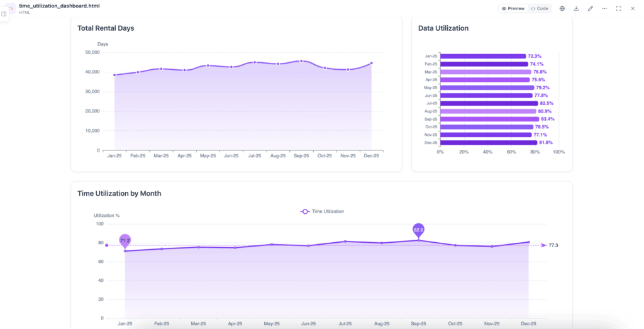Download the HTML file
This screenshot has height=329, width=644.
(x=576, y=9)
